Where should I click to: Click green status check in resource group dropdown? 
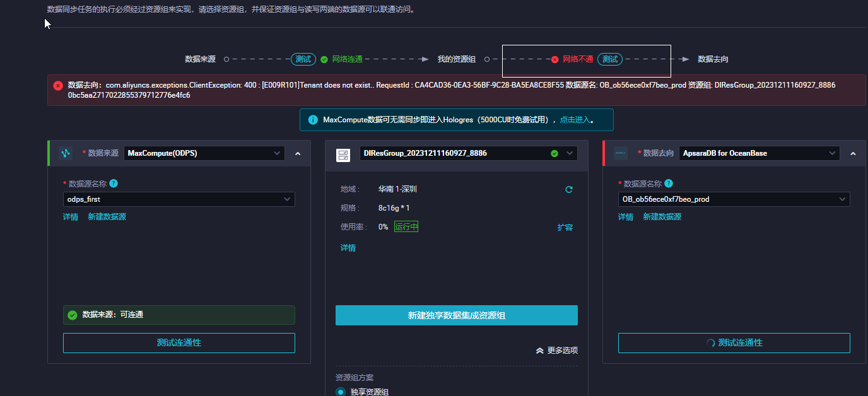[x=554, y=153]
